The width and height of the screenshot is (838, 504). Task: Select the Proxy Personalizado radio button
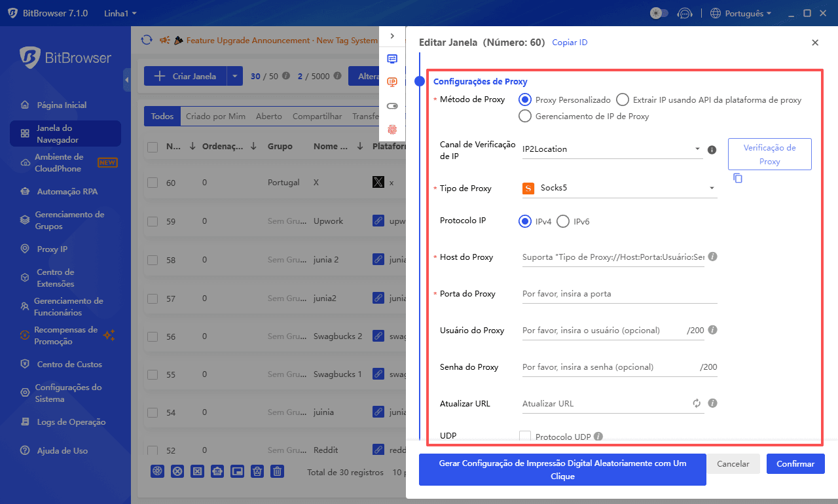[x=524, y=99]
